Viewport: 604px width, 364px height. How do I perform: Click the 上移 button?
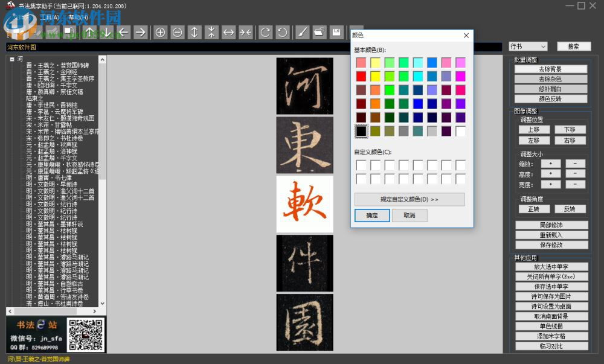(x=534, y=130)
